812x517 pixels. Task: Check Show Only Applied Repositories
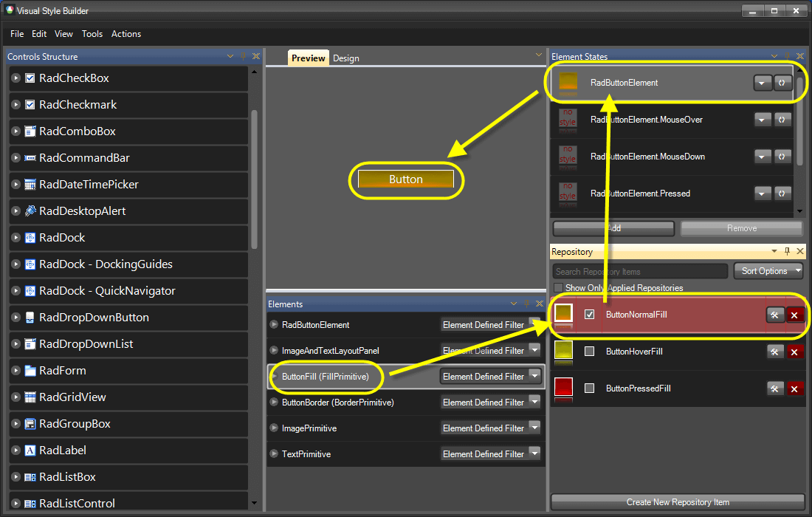(x=558, y=287)
